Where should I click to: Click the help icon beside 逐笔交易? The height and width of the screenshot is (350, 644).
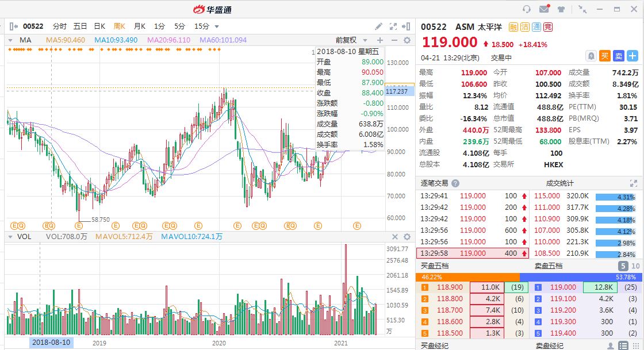tap(455, 183)
